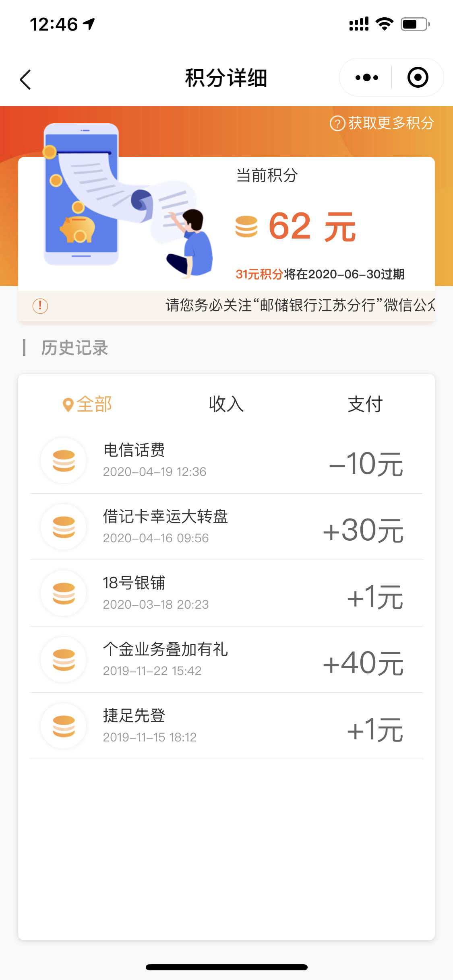453x980 pixels.
Task: Open the 借记卡幸运大转盘 record
Action: click(226, 527)
